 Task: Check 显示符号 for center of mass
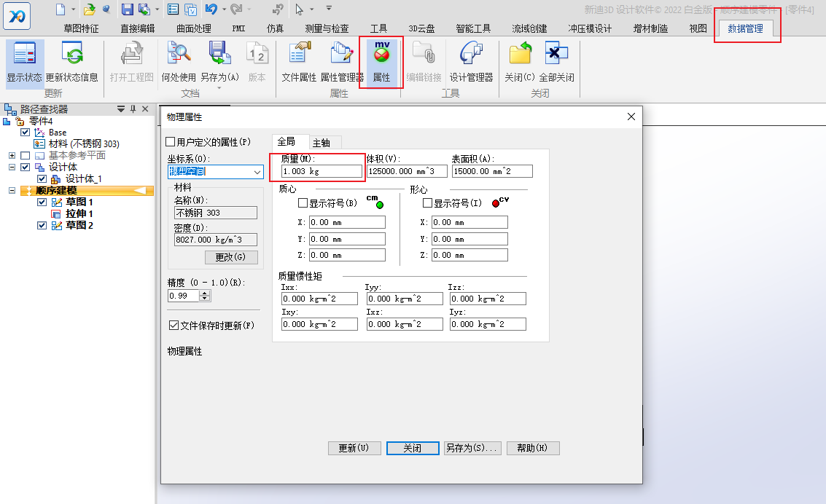coord(303,203)
